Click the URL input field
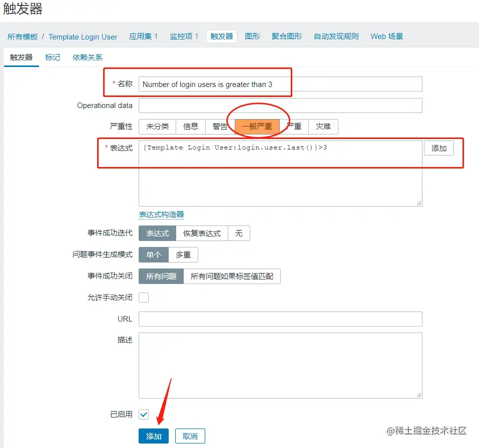This screenshot has width=479, height=448. 280,319
